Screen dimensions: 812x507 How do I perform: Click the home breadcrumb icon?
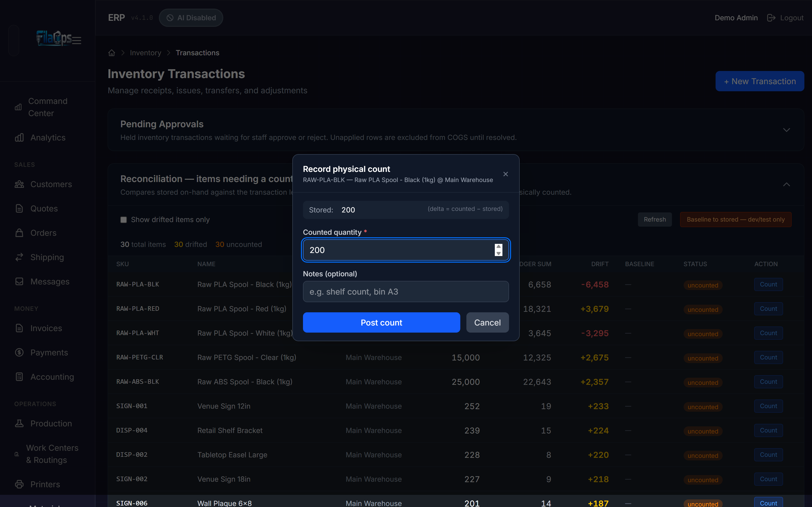click(x=112, y=53)
